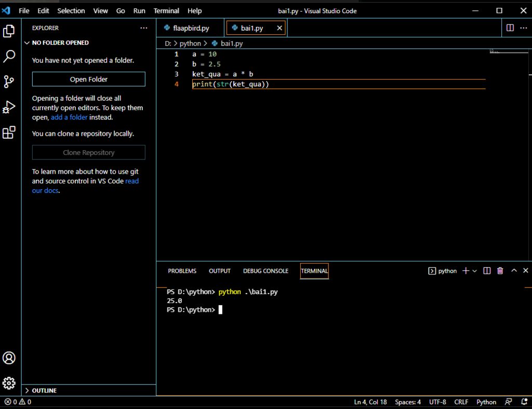Screen dimensions: 532x409
Task: Click the Clone Repository button
Action: click(88, 152)
